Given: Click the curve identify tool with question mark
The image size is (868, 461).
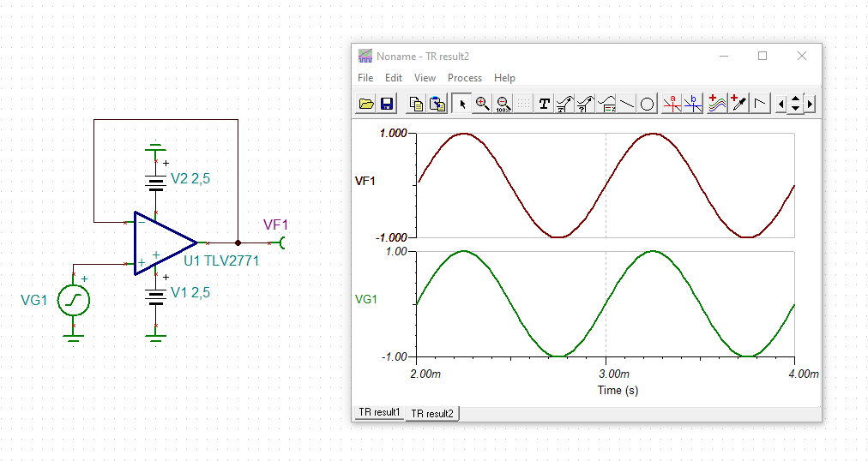Looking at the screenshot, I should (x=585, y=104).
